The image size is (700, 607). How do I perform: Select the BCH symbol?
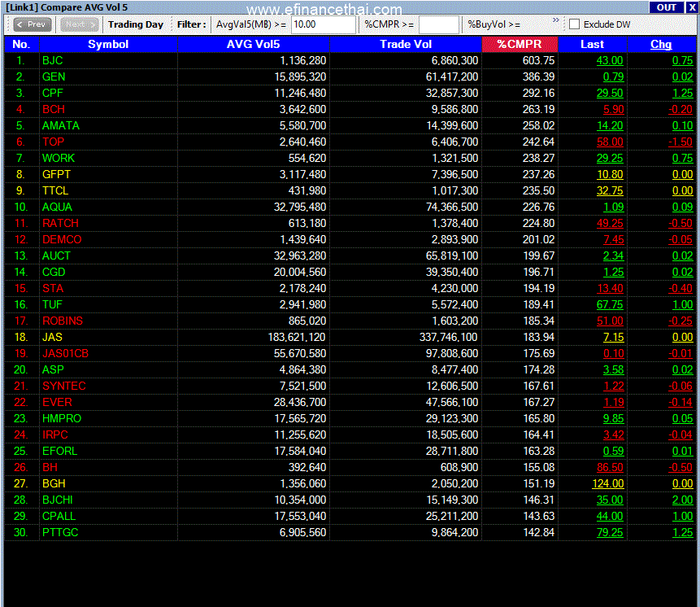[54, 109]
